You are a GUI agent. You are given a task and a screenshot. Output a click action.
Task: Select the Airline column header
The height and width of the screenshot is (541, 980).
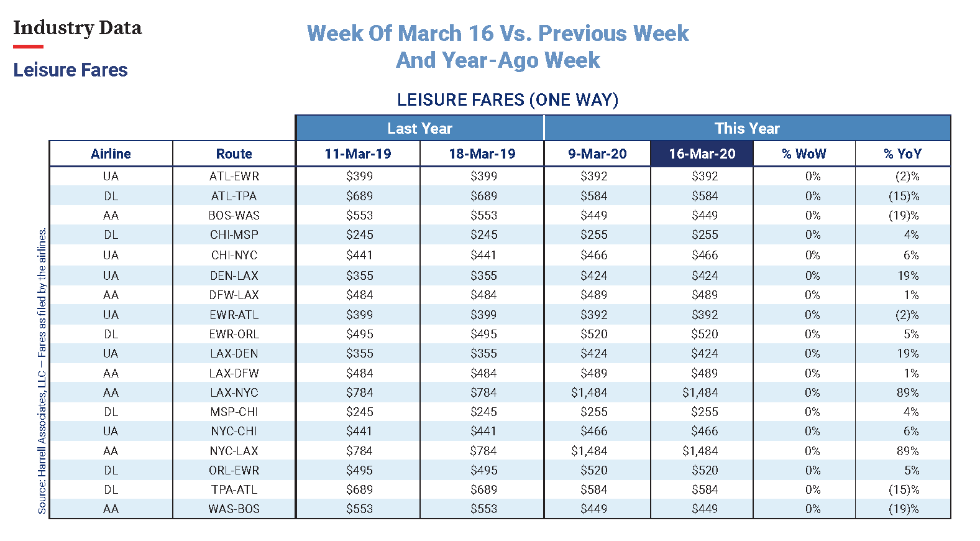pos(111,154)
